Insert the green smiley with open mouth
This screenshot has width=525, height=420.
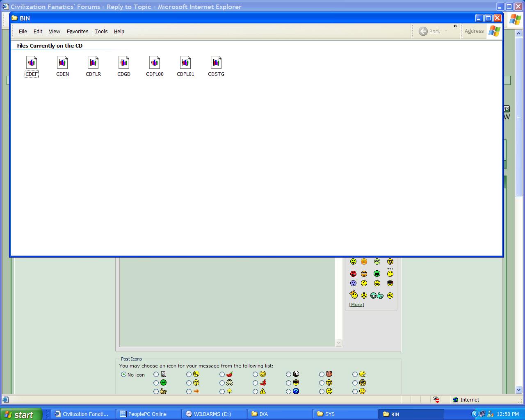coord(377,274)
